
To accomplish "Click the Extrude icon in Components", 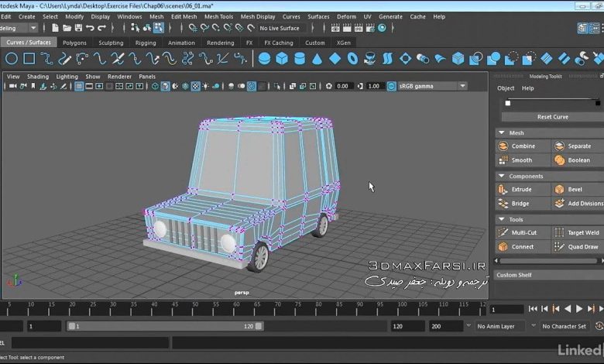I will [503, 189].
